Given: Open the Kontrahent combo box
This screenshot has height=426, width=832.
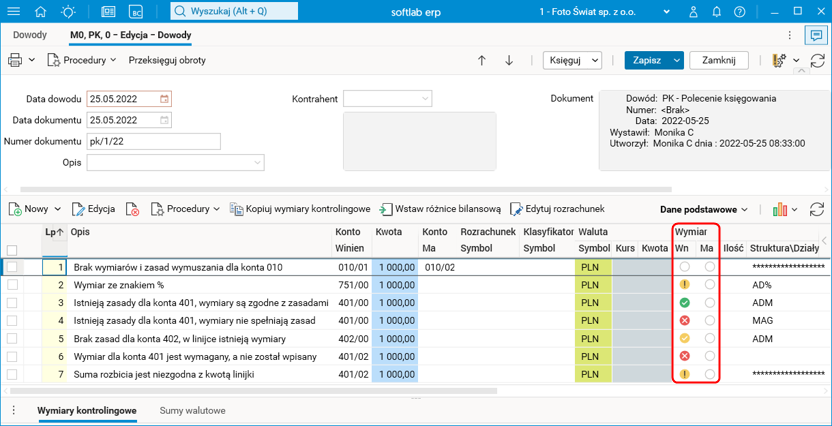Looking at the screenshot, I should (387, 99).
